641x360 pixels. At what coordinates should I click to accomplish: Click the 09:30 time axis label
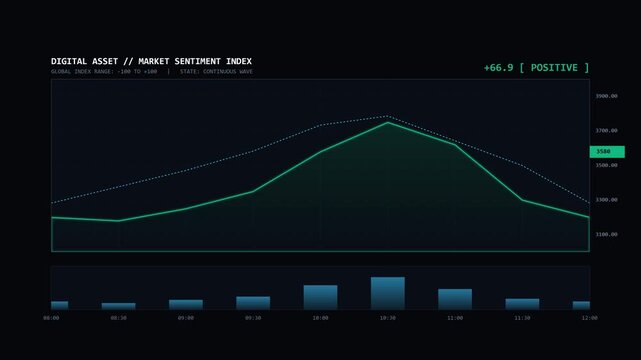253,318
